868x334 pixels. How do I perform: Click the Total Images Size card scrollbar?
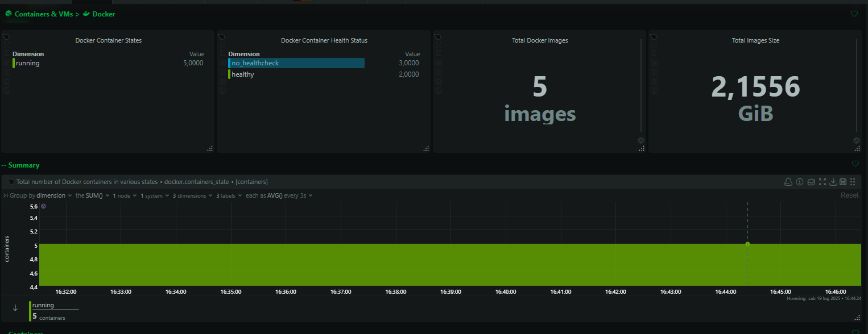point(857,85)
